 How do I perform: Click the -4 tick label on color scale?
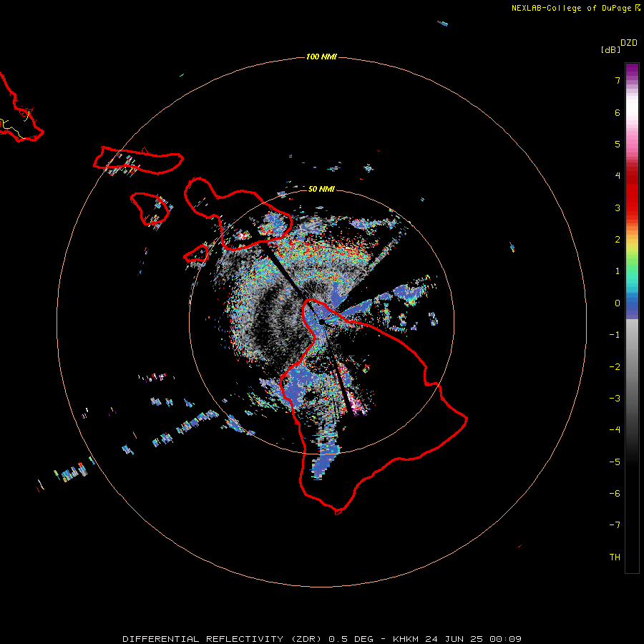pos(615,430)
